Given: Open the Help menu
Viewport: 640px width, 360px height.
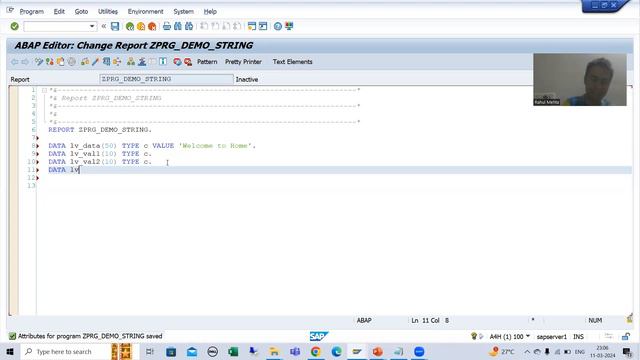Looking at the screenshot, I should pyautogui.click(x=210, y=11).
